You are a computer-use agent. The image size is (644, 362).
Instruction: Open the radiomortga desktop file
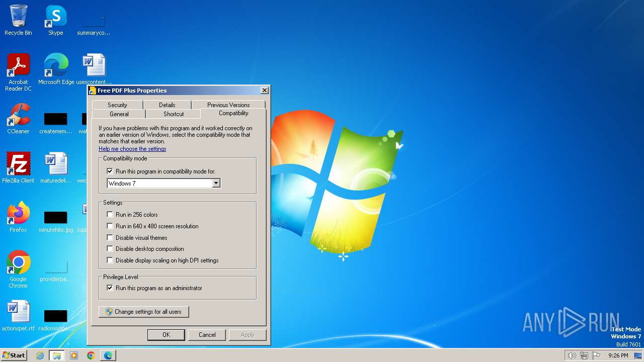tap(56, 319)
